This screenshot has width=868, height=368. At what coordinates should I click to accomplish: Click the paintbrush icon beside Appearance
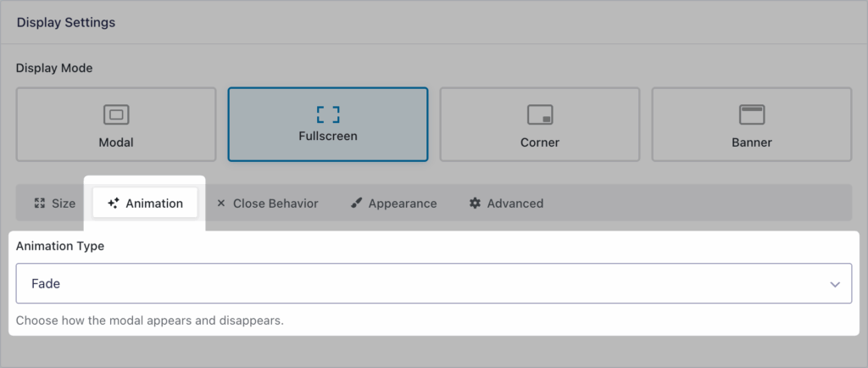[356, 204]
